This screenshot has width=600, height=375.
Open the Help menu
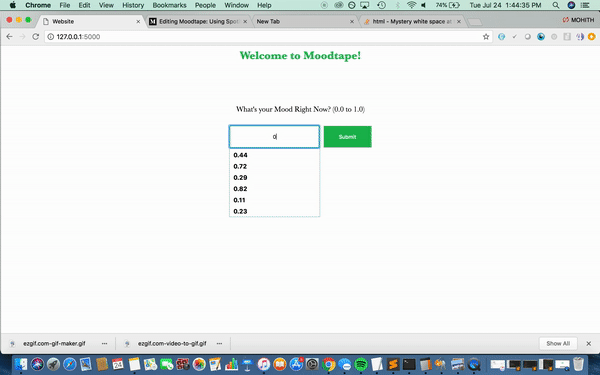[x=264, y=5]
